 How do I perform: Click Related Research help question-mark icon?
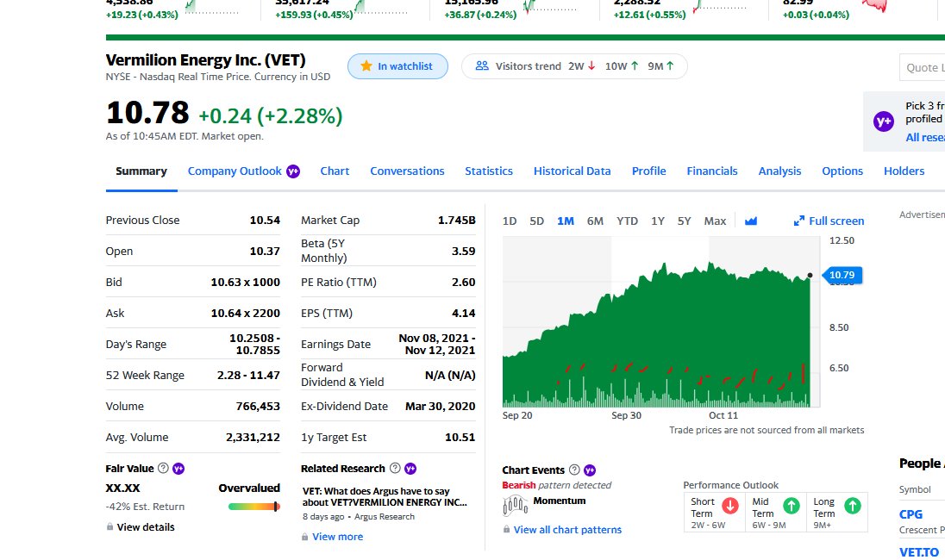[395, 468]
